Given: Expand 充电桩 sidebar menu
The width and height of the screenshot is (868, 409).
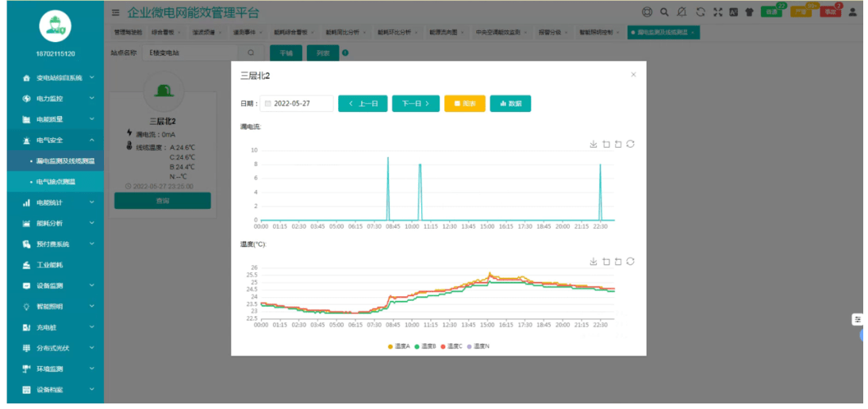Looking at the screenshot, I should [56, 327].
